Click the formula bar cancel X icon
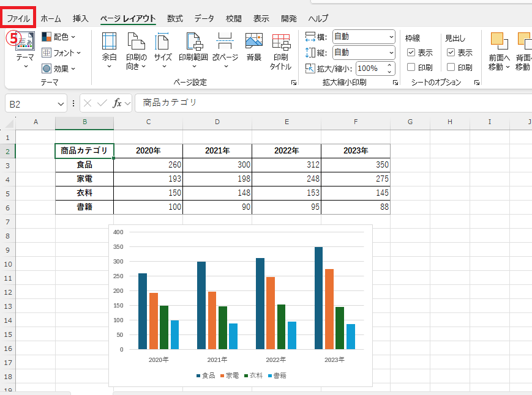 pos(87,103)
